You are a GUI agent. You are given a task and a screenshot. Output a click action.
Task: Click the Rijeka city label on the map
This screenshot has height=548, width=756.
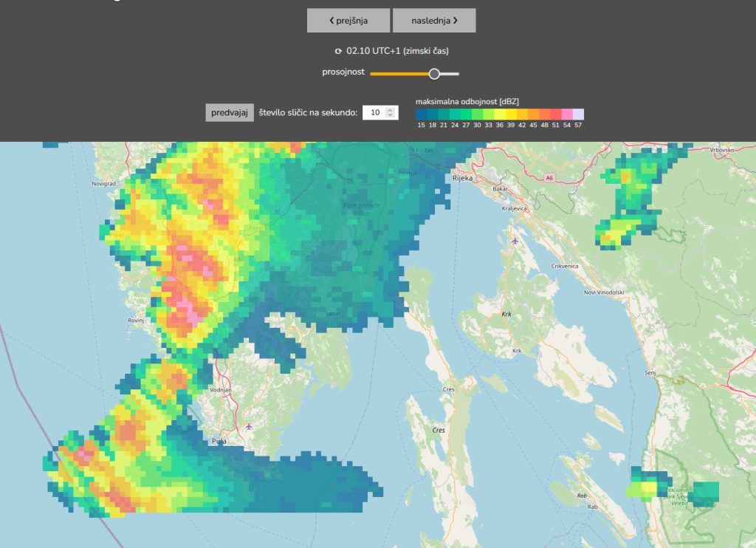tap(463, 179)
